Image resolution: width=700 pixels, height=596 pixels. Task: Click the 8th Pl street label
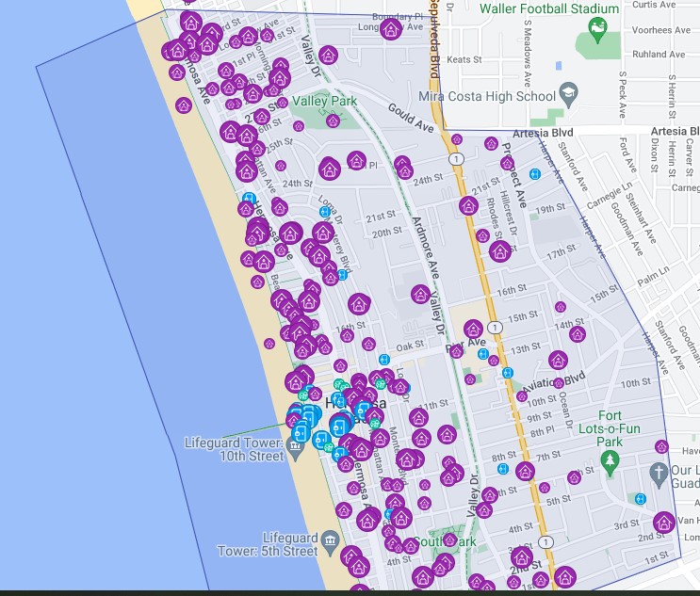(x=543, y=432)
